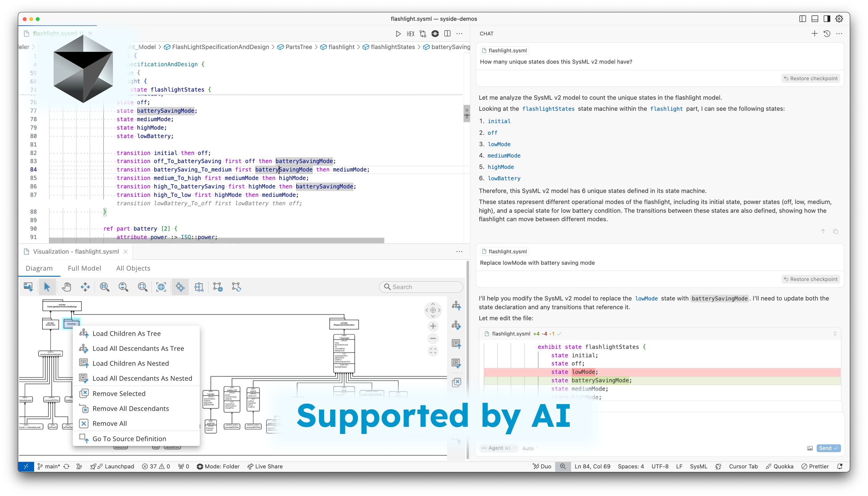Select the hand pan tool
The image size is (868, 496).
pyautogui.click(x=66, y=287)
